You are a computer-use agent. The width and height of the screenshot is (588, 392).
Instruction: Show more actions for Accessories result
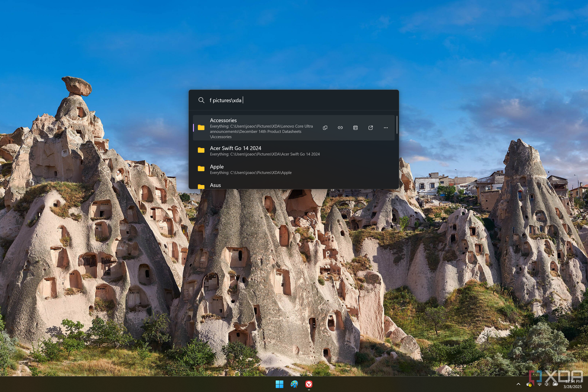(386, 128)
